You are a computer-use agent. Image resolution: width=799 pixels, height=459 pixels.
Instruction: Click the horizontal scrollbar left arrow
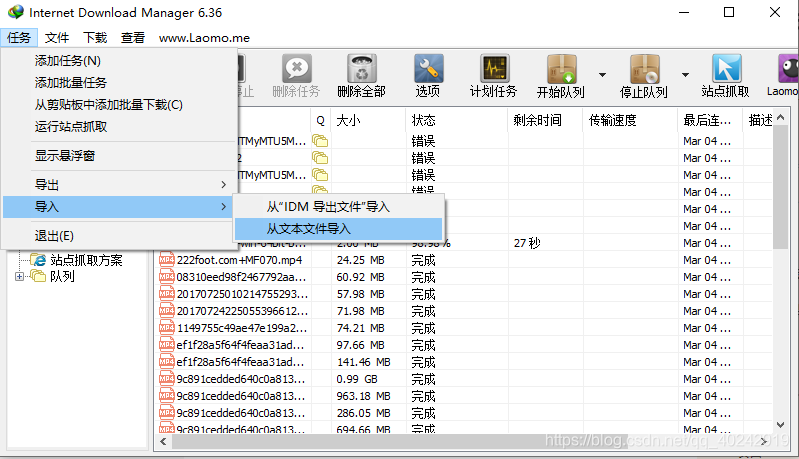(x=163, y=442)
